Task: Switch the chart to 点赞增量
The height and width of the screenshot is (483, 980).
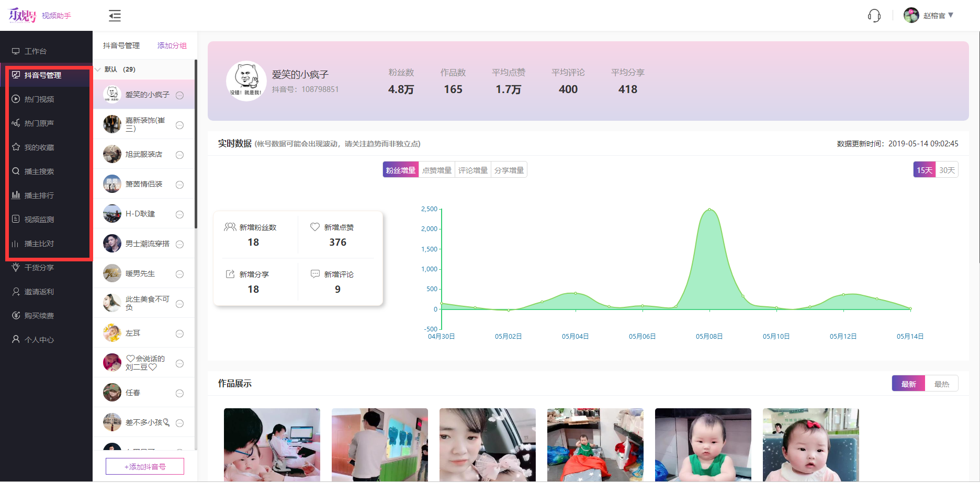Action: coord(436,169)
